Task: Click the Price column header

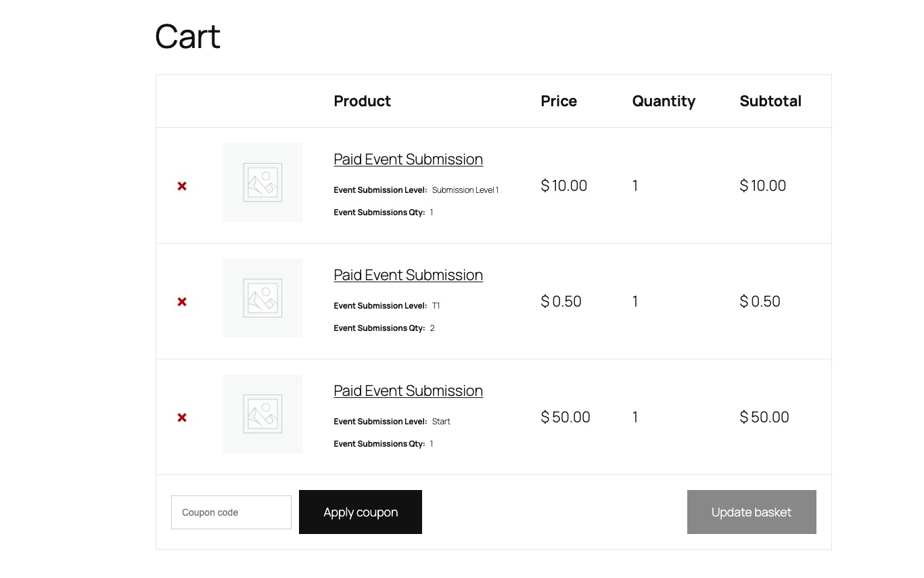Action: point(559,102)
